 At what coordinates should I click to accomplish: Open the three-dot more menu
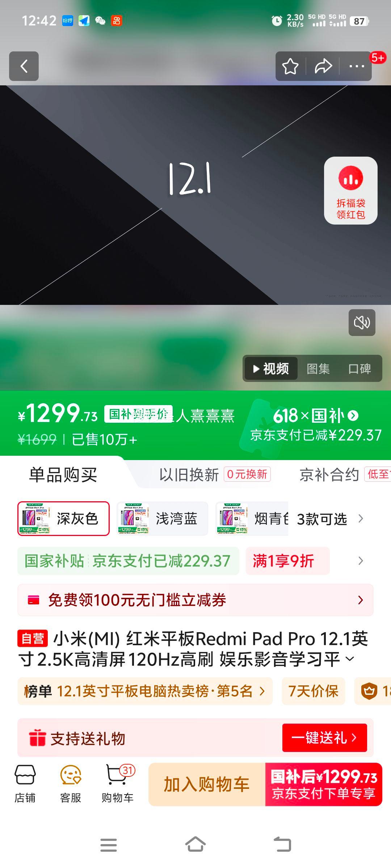point(357,66)
